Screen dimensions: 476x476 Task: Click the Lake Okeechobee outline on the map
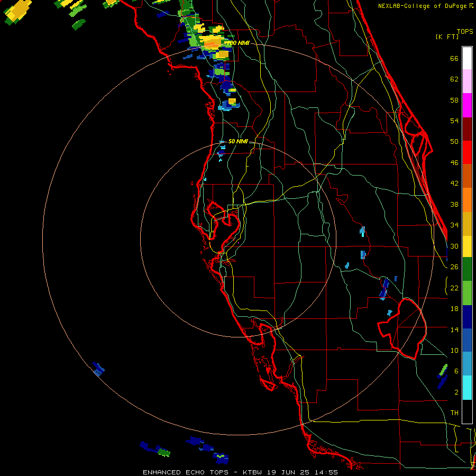(402, 329)
